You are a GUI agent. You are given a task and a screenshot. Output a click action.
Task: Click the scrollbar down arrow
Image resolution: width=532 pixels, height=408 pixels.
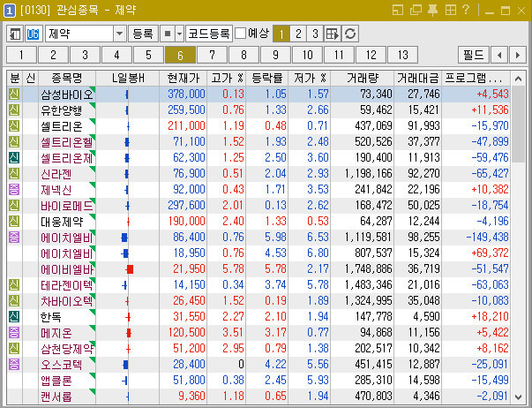tap(518, 397)
